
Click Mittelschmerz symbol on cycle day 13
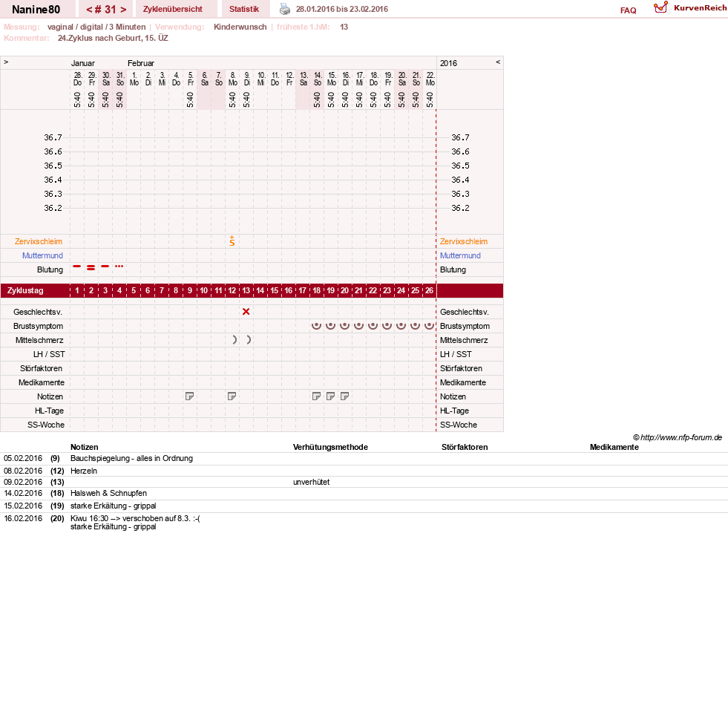249,339
